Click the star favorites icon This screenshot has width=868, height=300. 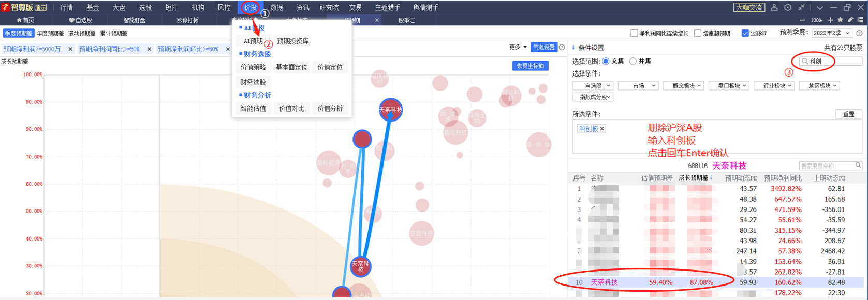(x=840, y=20)
